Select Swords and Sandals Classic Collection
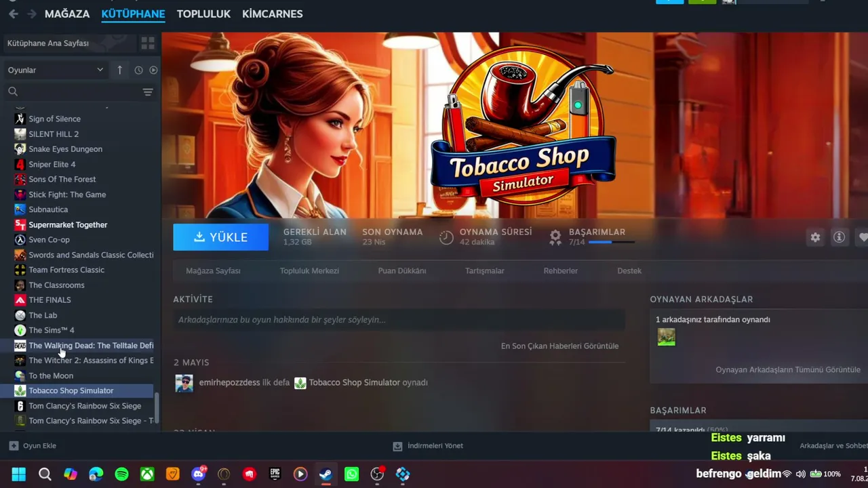Viewport: 868px width, 488px height. point(84,255)
